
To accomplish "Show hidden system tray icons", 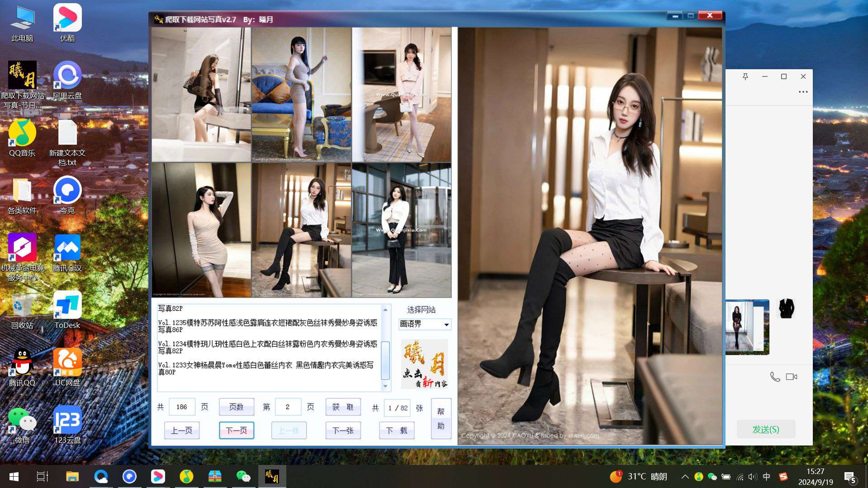I will [x=685, y=476].
